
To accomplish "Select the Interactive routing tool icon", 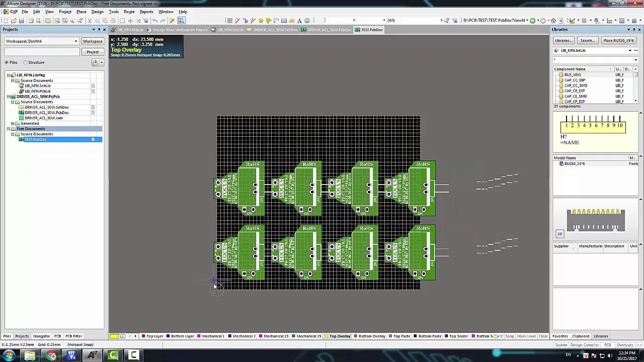I will pos(237,21).
